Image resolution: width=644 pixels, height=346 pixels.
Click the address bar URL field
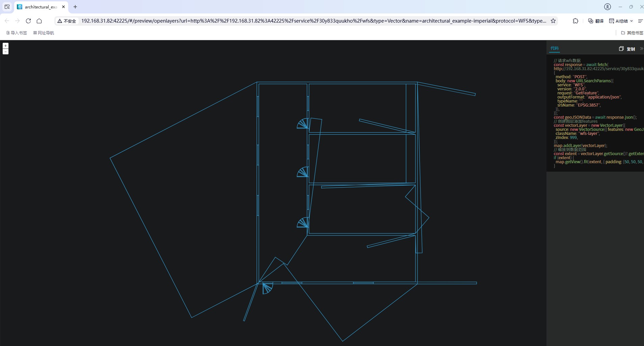click(313, 21)
